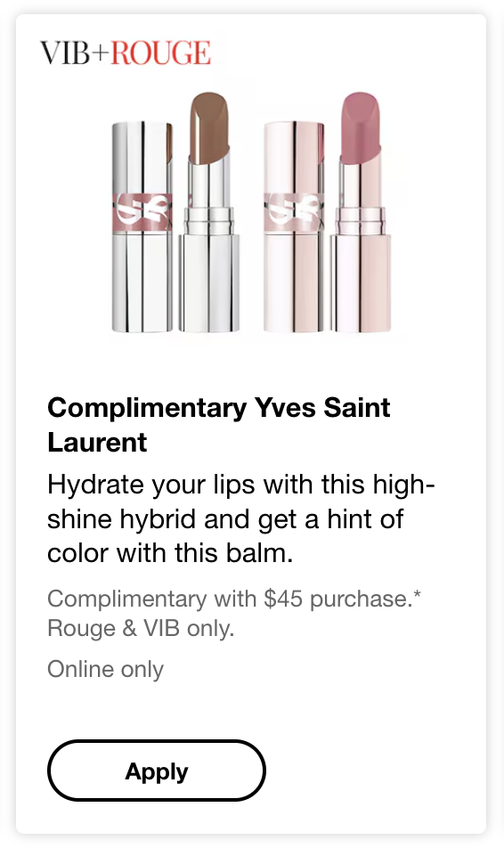Click the silver lipstick base tube

[209, 282]
